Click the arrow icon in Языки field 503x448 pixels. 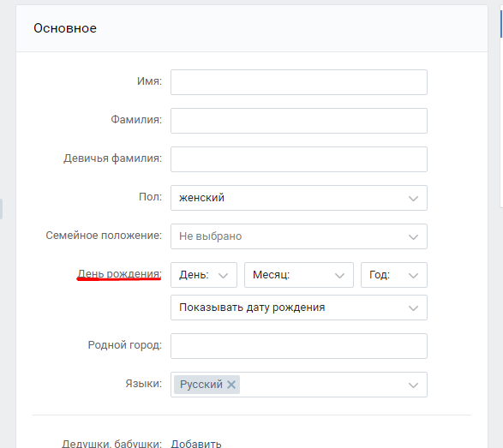[x=413, y=385]
